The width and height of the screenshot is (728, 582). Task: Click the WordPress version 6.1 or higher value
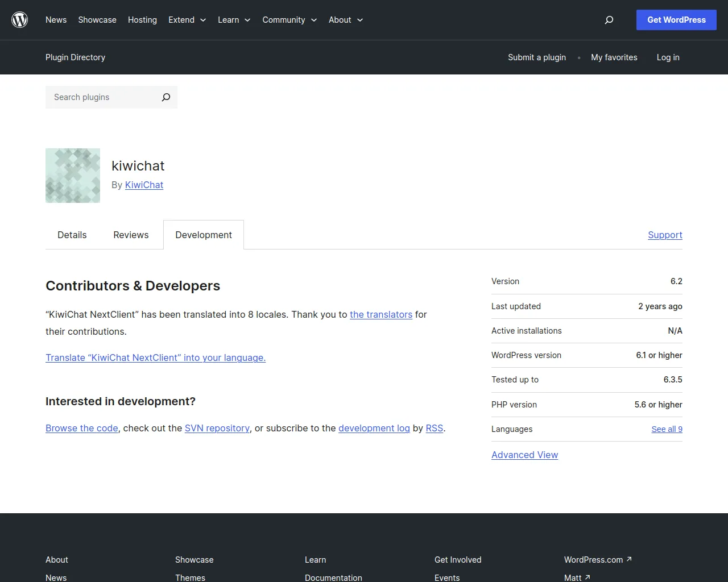coord(659,355)
